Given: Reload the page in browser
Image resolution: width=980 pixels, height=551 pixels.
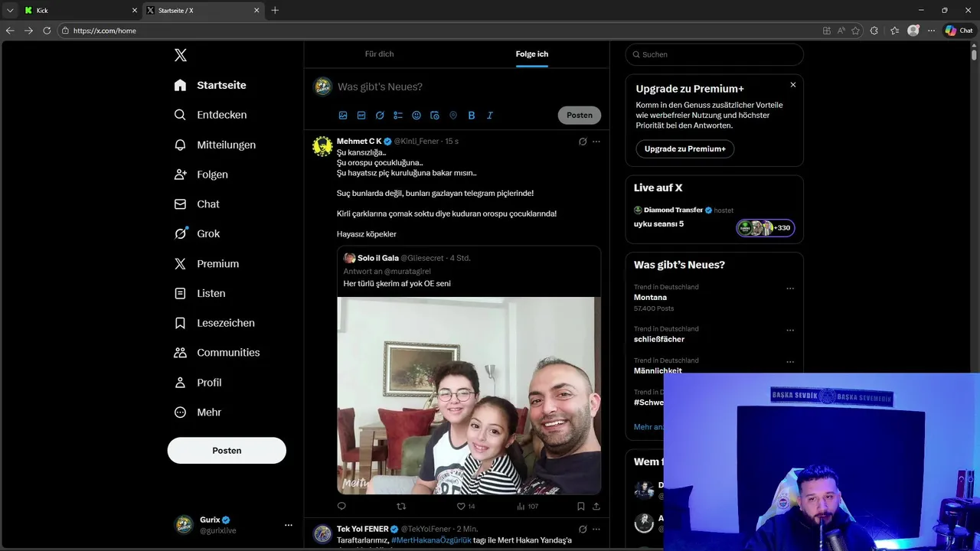Looking at the screenshot, I should pos(47,31).
